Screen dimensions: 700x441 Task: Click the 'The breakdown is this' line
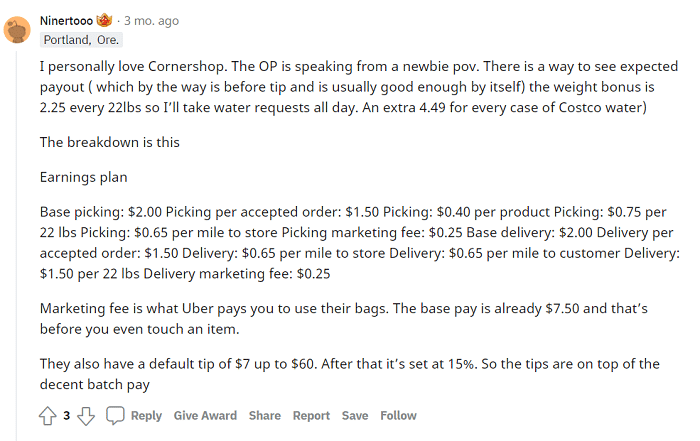[x=110, y=142]
